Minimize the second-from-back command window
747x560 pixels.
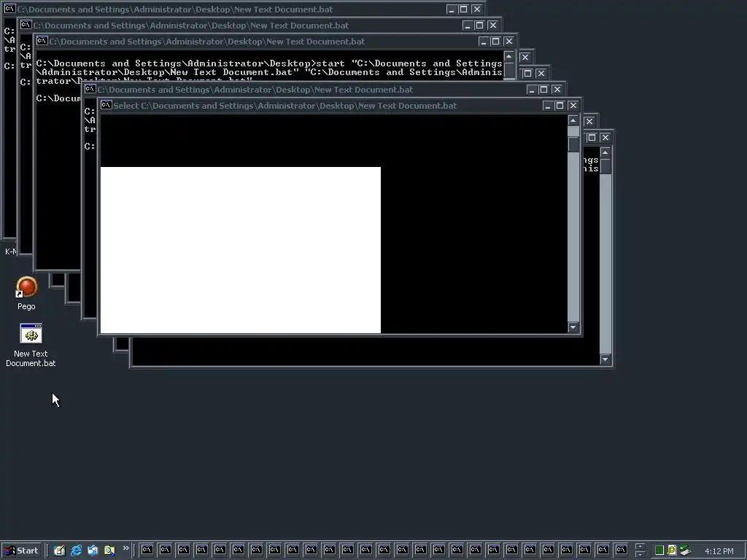[x=468, y=26]
